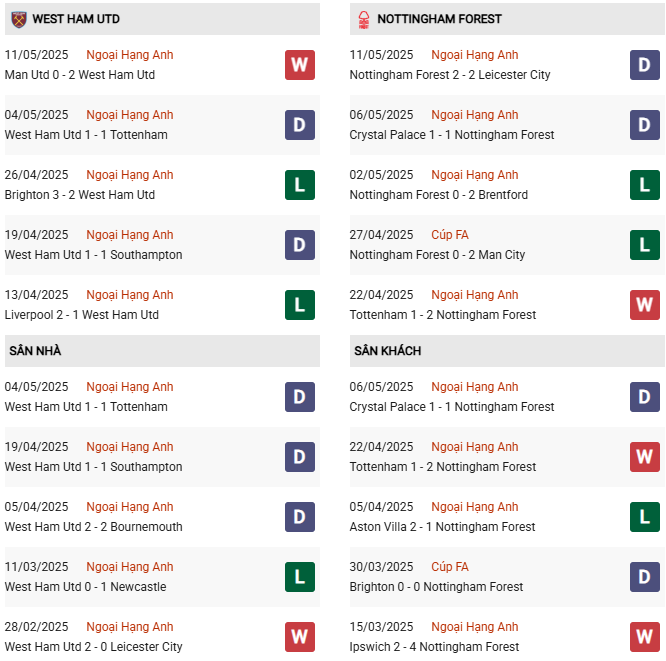Image resolution: width=666 pixels, height=661 pixels.
Task: Click the D badge for Nottingham Forest 2-2 Leicester
Action: [645, 65]
